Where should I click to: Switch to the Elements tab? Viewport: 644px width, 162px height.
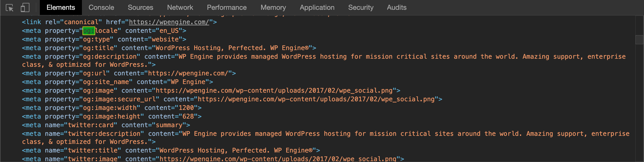coord(61,7)
